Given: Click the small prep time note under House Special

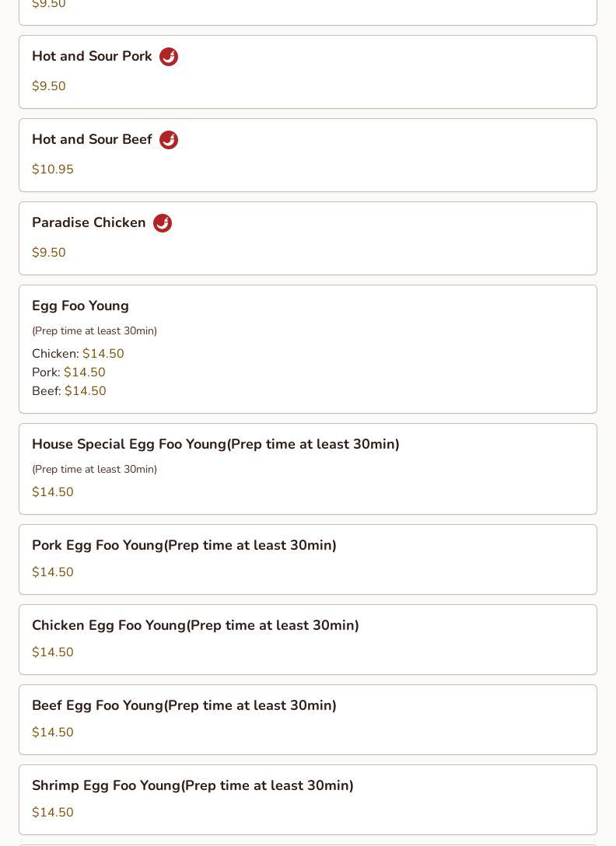Looking at the screenshot, I should coord(94,470).
